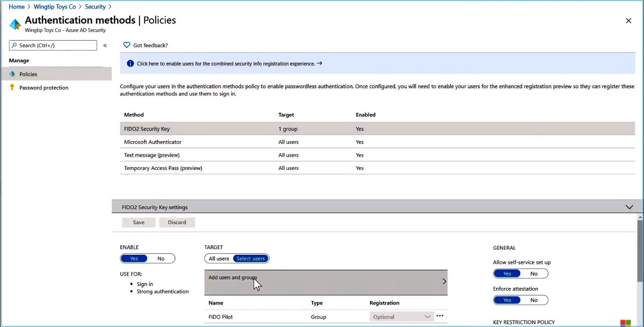Click the Password protection key icon
Image resolution: width=644 pixels, height=327 pixels.
12,87
